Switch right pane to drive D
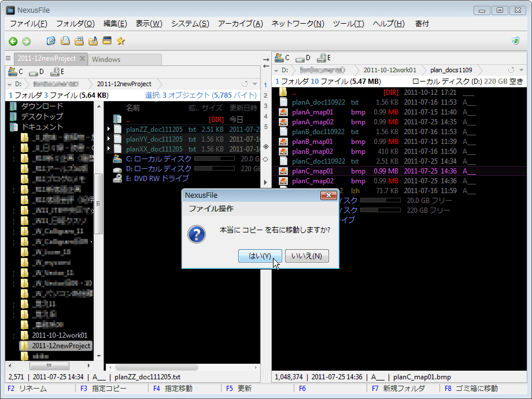The width and height of the screenshot is (532, 399). 303,58
